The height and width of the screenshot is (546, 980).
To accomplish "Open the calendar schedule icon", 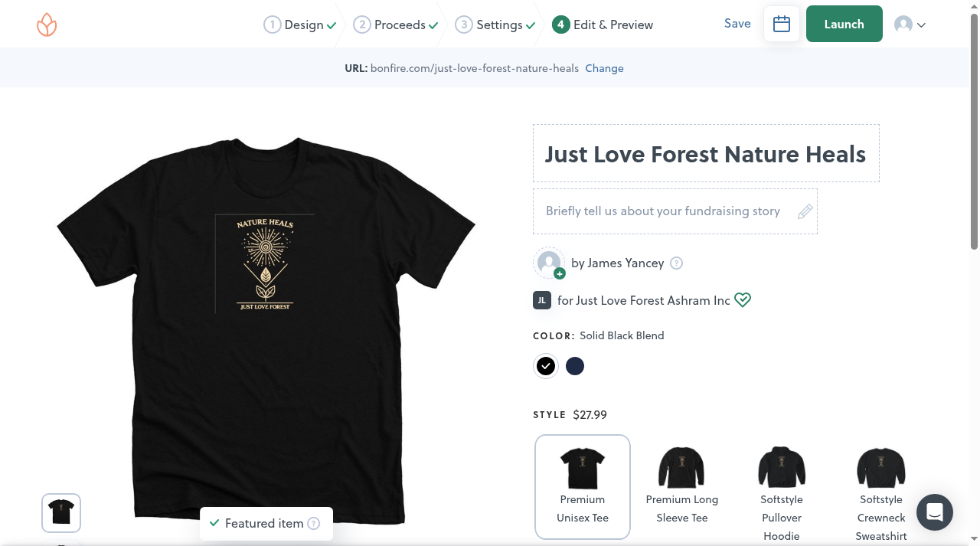I will pyautogui.click(x=782, y=24).
